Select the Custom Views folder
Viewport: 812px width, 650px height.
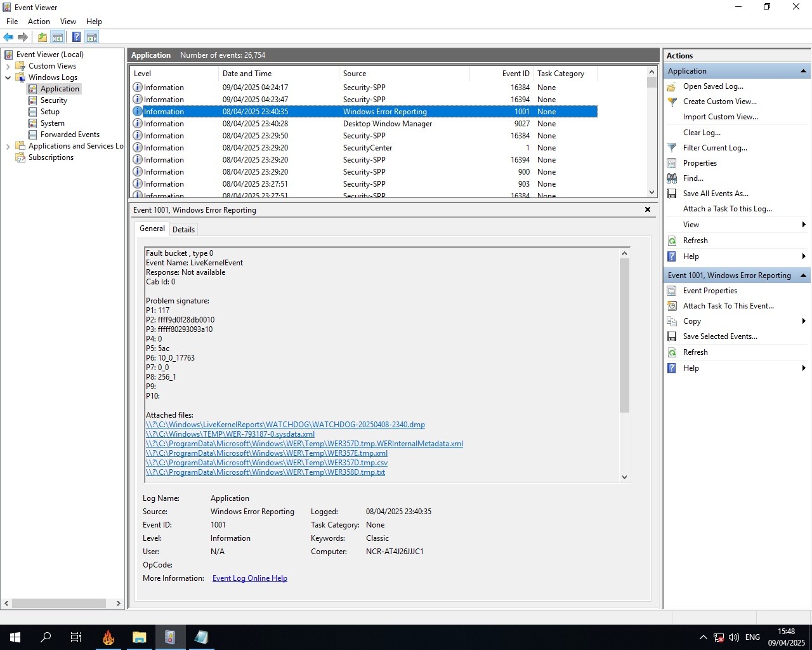tap(52, 66)
